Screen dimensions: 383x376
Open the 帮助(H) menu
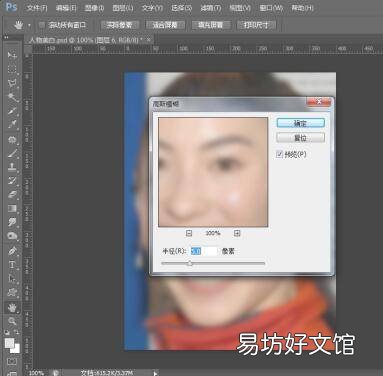pyautogui.click(x=302, y=8)
